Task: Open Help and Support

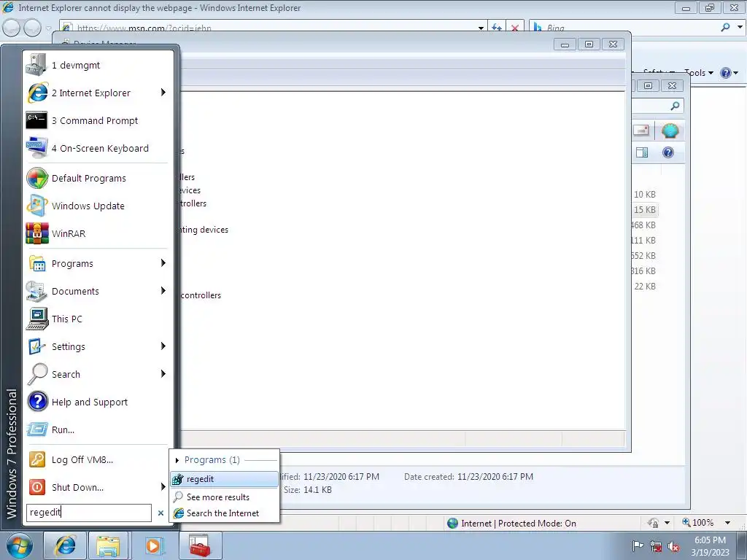Action: coord(98,402)
